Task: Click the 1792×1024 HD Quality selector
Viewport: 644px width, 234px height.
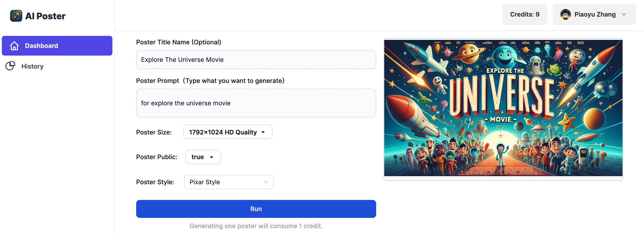Action: pos(228,132)
